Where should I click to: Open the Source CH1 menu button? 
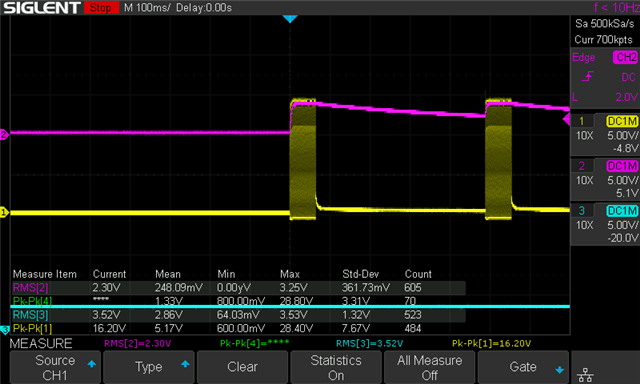click(x=55, y=367)
